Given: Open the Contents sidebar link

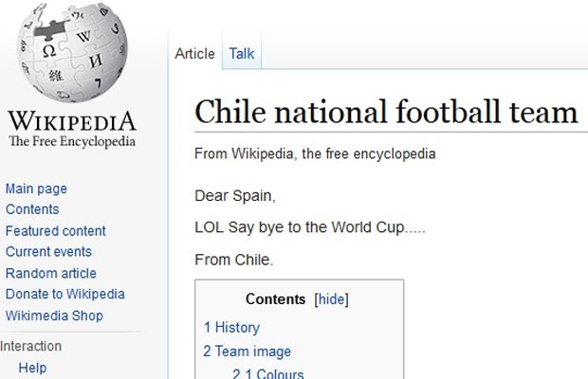Looking at the screenshot, I should click(x=32, y=209).
